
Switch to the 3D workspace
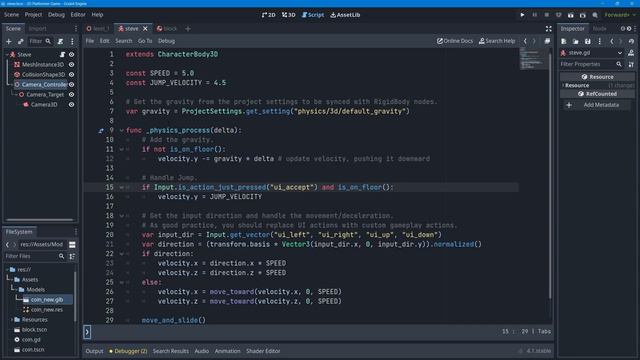coord(289,15)
